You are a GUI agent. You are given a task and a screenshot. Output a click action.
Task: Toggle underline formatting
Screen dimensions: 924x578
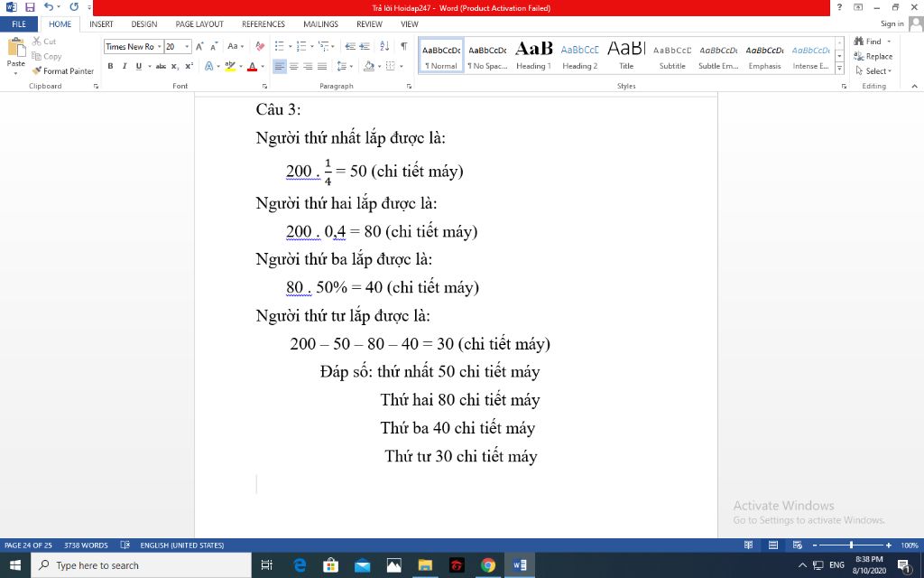click(x=138, y=66)
